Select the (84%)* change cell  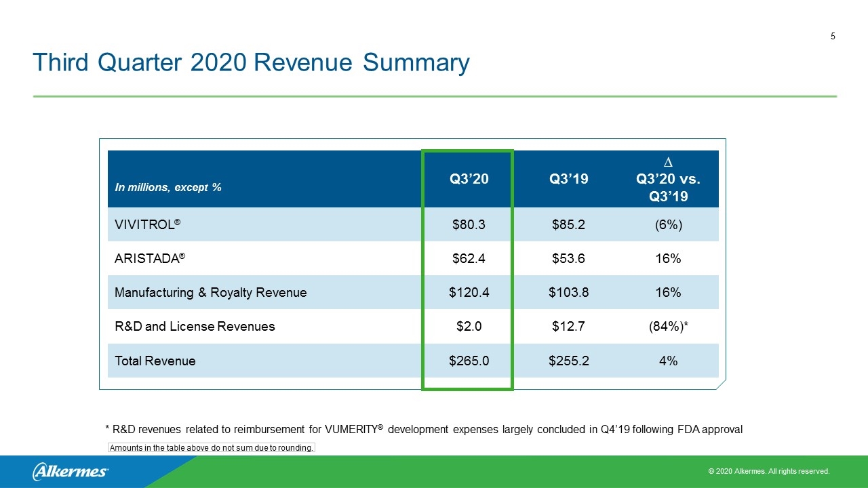pyautogui.click(x=668, y=326)
